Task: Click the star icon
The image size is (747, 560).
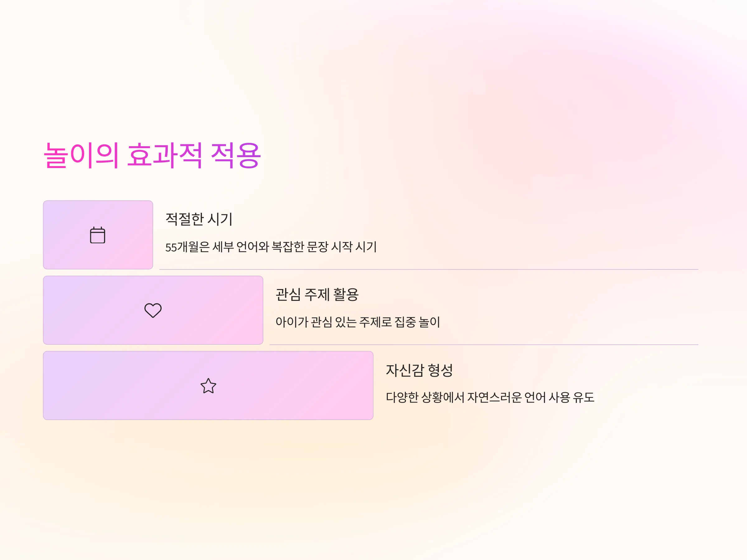Action: click(208, 385)
